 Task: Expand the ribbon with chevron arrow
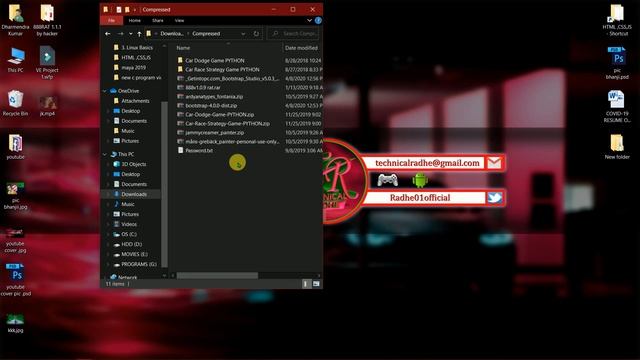(310, 20)
